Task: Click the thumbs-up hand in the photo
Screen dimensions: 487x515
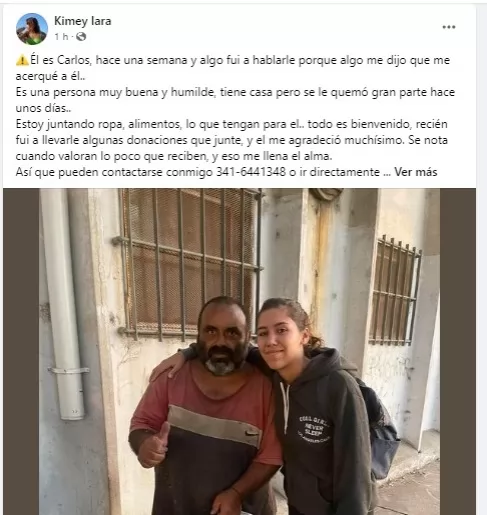Action: point(154,447)
